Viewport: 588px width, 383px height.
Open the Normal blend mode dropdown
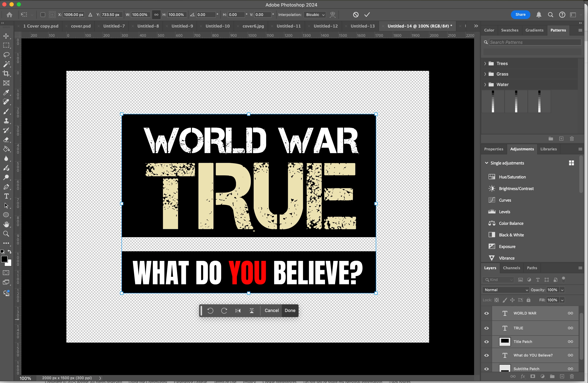[506, 290]
